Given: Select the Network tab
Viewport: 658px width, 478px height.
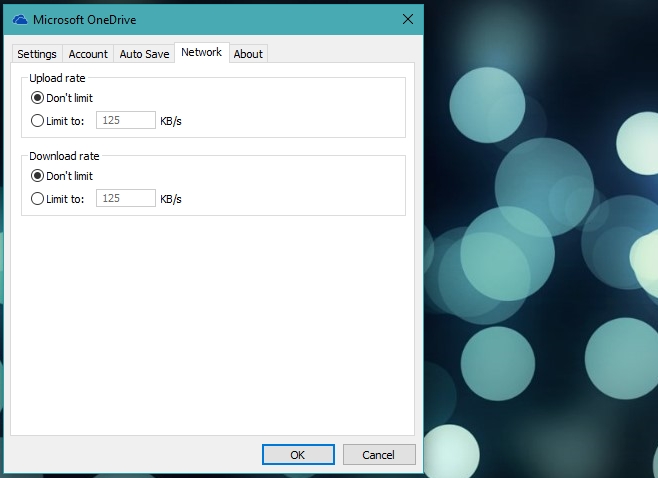Looking at the screenshot, I should point(201,52).
